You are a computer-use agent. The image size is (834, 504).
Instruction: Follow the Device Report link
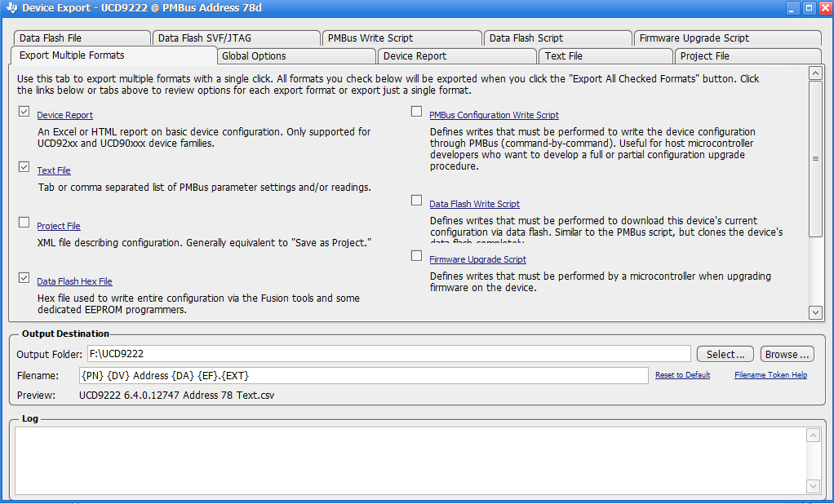(x=65, y=115)
